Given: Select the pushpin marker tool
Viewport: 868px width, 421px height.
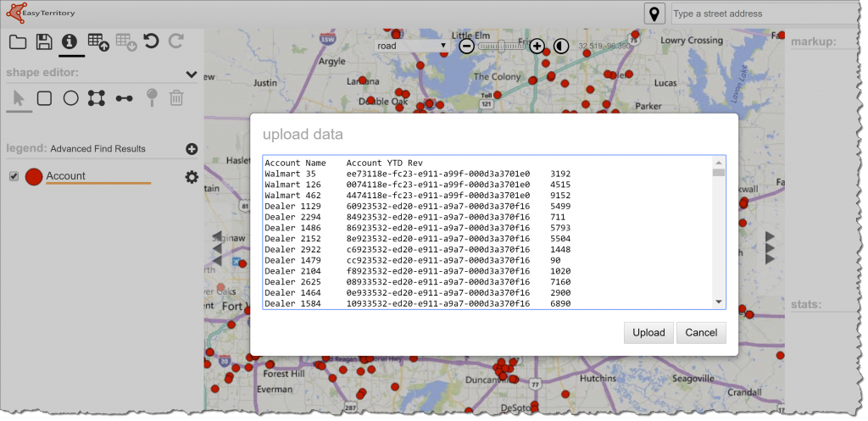Looking at the screenshot, I should (x=152, y=98).
